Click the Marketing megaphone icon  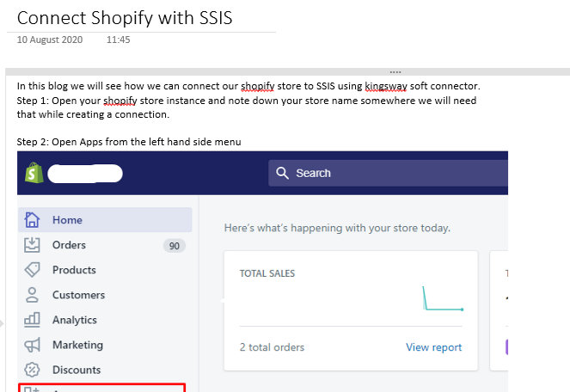[33, 345]
